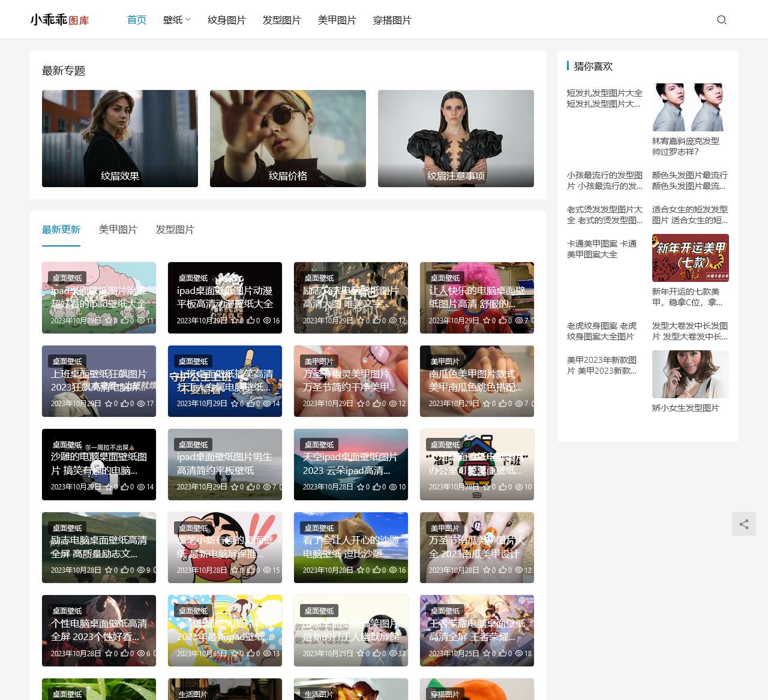Viewport: 768px width, 700px height.
Task: Go to 首页 in the top navigation
Action: pos(137,20)
